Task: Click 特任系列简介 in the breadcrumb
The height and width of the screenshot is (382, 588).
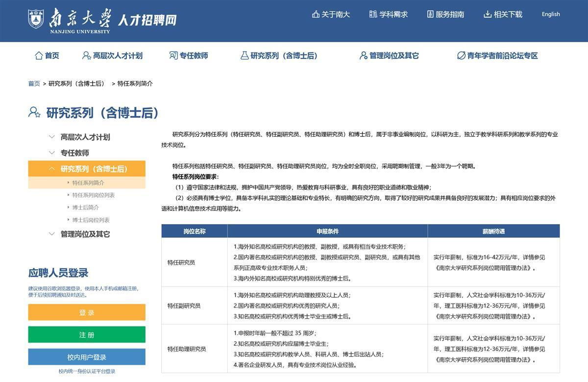Action: 135,83
